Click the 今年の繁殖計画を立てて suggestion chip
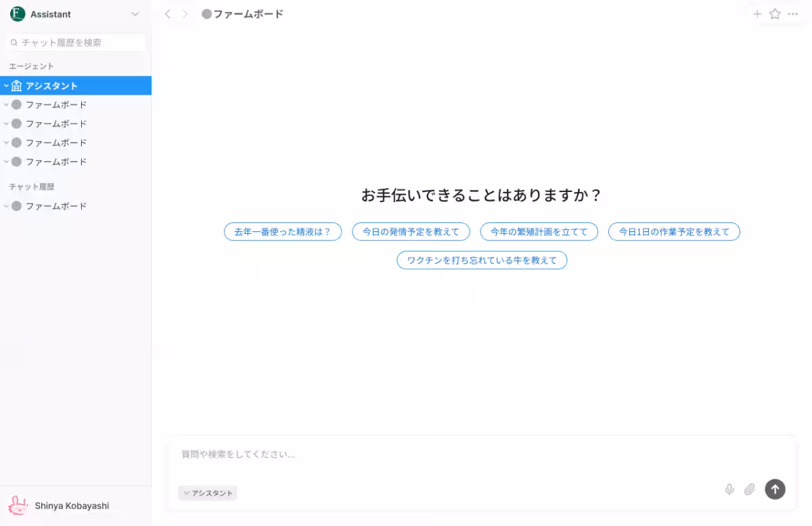Viewport: 812px width, 526px height. click(x=539, y=231)
